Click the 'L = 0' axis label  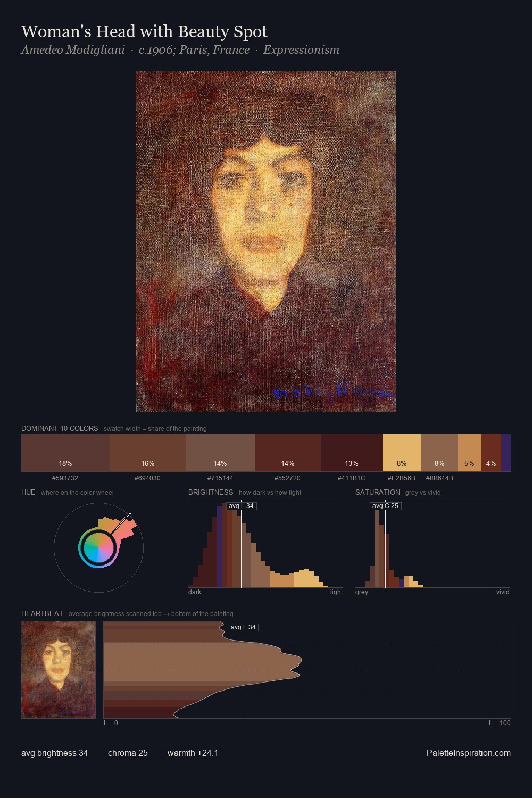(x=111, y=723)
